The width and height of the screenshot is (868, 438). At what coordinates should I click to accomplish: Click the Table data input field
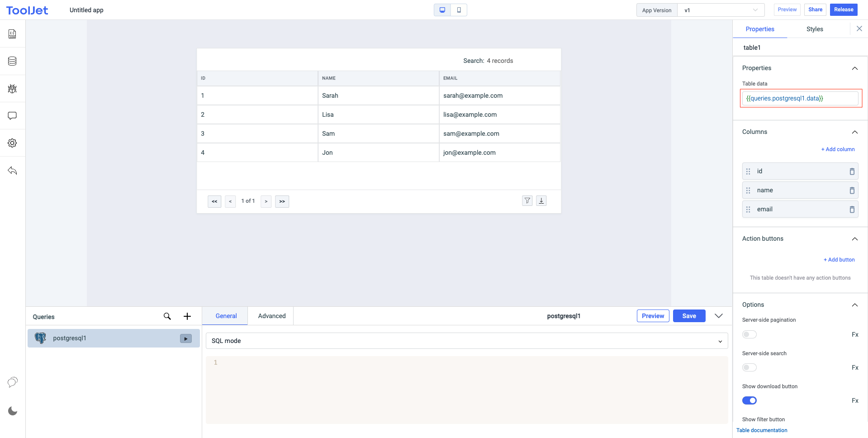[800, 98]
